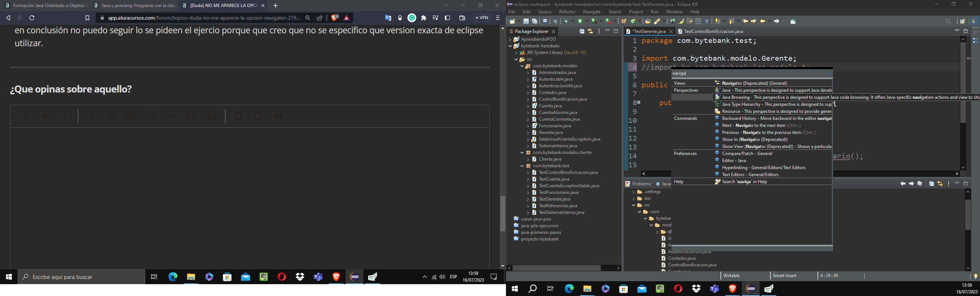The height and width of the screenshot is (296, 980).
Task: Click the Coverage run icon
Action: pyautogui.click(x=594, y=21)
